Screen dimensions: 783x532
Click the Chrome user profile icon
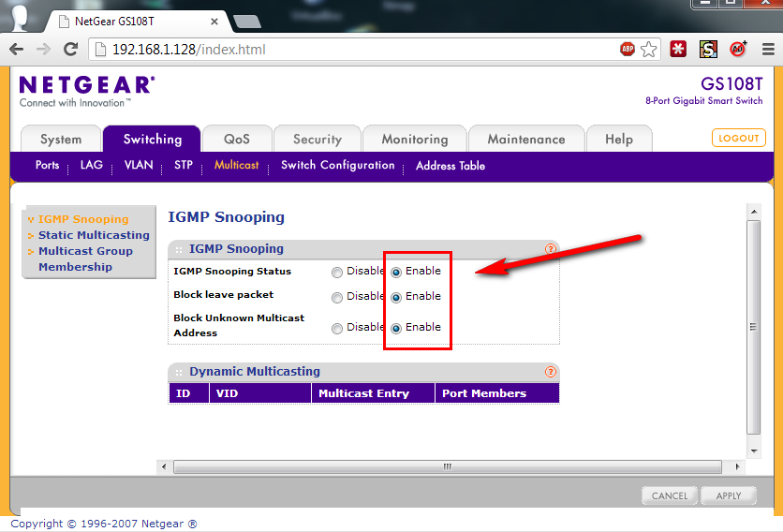pos(20,18)
